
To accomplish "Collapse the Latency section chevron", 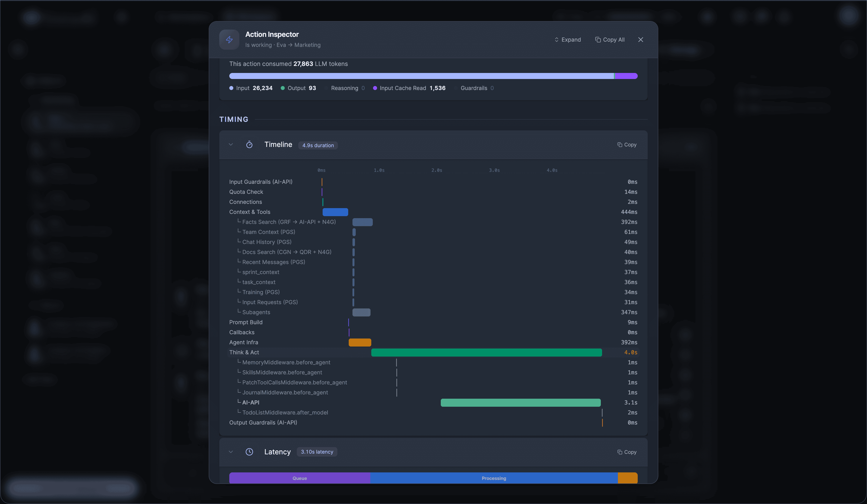I will click(x=231, y=452).
